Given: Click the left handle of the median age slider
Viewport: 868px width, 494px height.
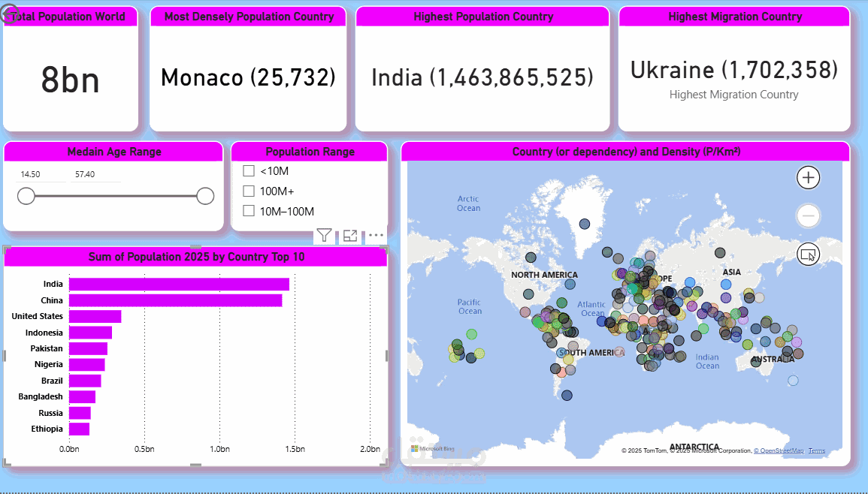Looking at the screenshot, I should [26, 196].
